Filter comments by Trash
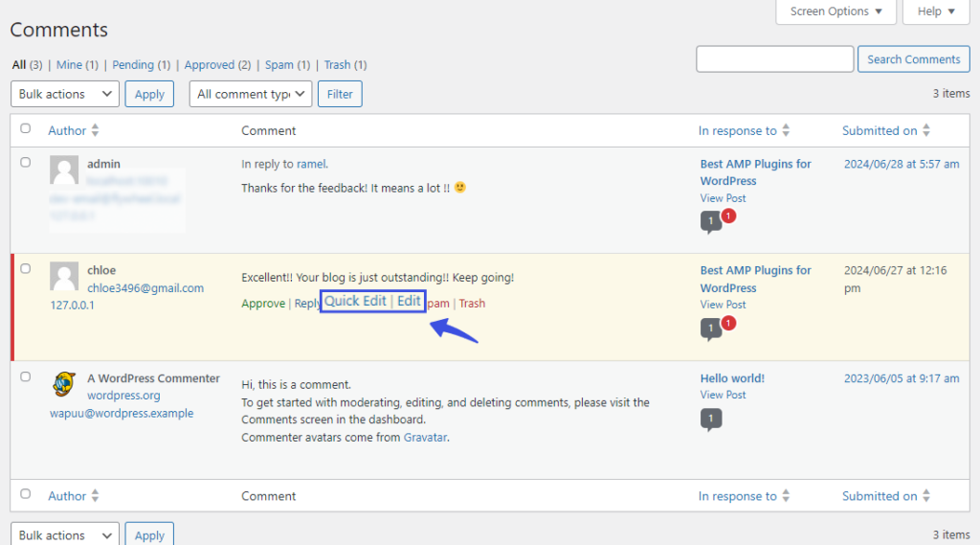 345,64
